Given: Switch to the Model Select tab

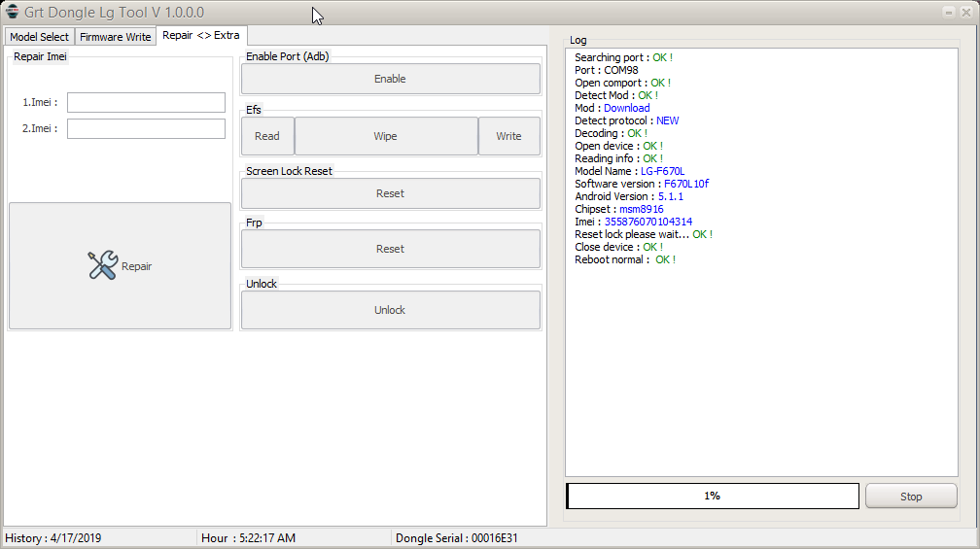Looking at the screenshot, I should (39, 37).
